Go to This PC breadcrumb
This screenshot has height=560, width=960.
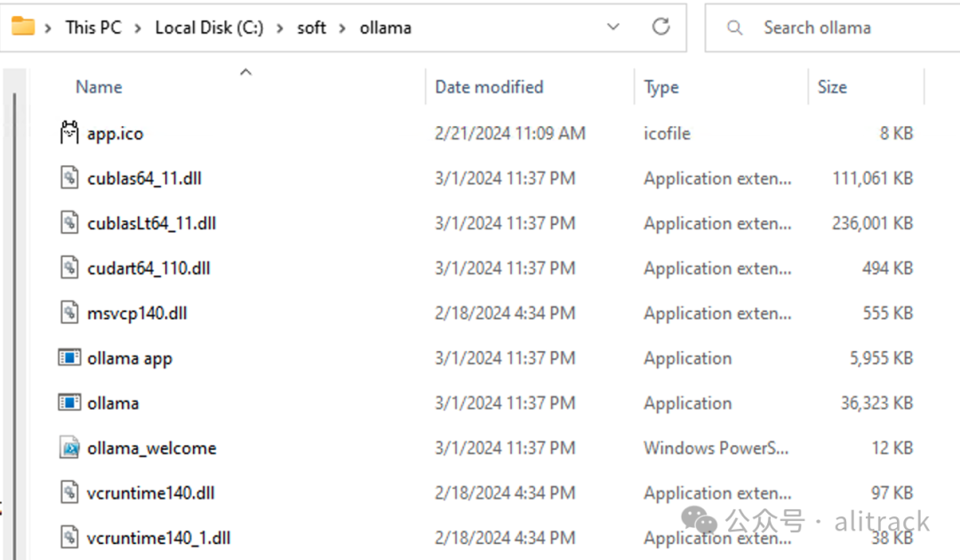coord(93,28)
